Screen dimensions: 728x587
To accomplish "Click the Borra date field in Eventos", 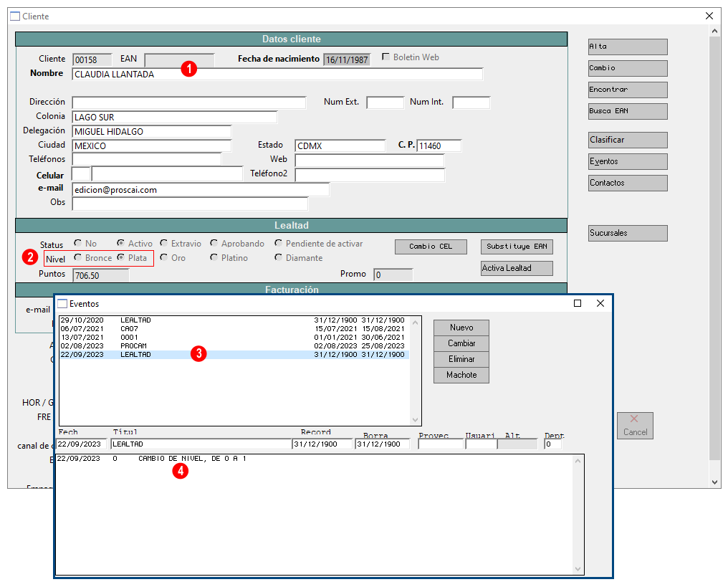I will coord(383,444).
